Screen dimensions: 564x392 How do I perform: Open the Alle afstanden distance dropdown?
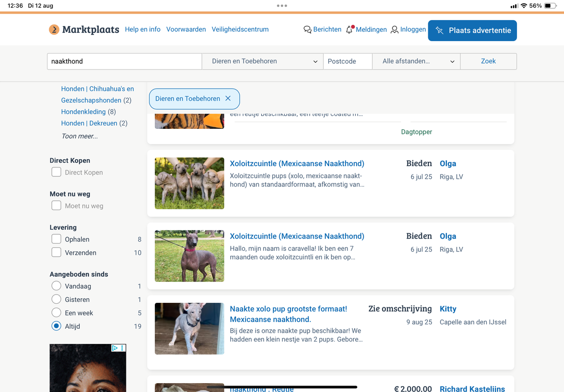416,61
